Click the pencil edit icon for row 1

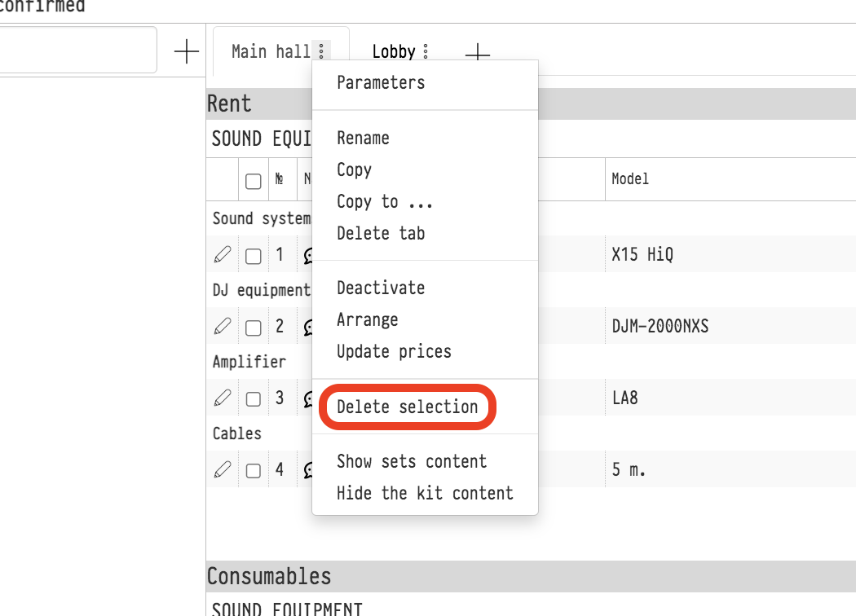click(222, 255)
